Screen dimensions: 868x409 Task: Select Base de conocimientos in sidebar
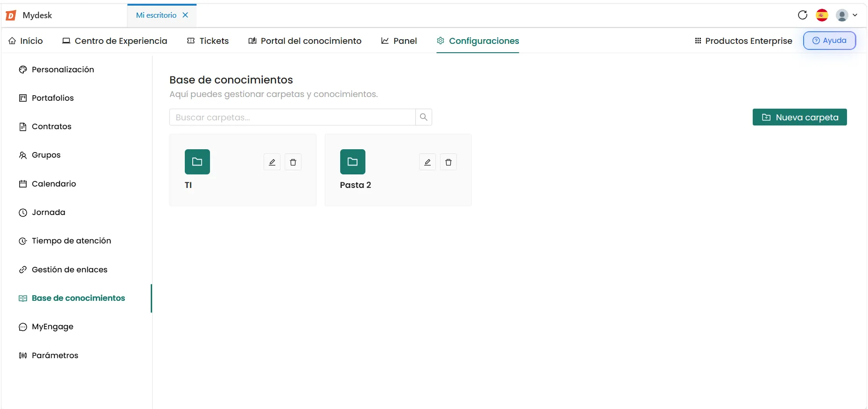(x=72, y=298)
